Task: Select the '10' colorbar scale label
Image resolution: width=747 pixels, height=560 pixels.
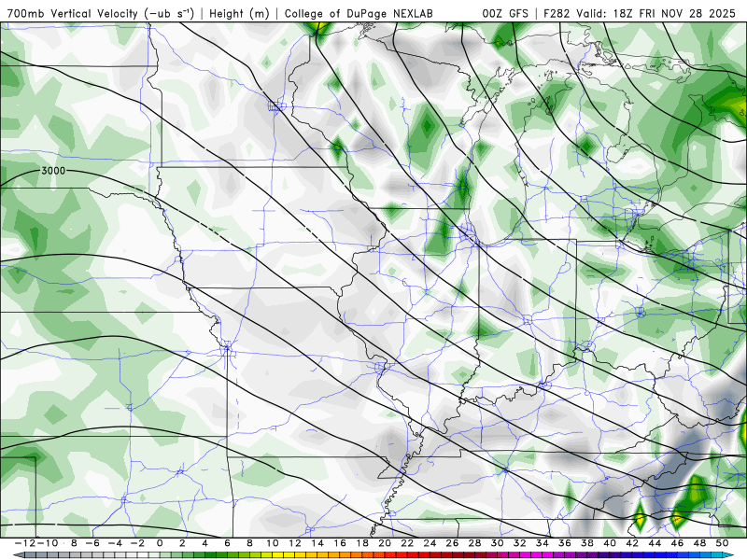Action: coord(272,543)
